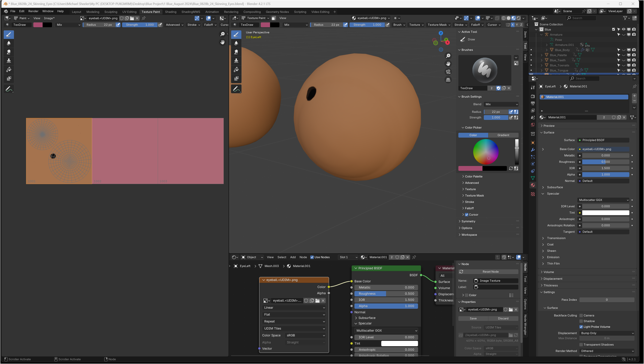Click the Save button in node Properties
The height and width of the screenshot is (364, 644).
tap(473, 318)
